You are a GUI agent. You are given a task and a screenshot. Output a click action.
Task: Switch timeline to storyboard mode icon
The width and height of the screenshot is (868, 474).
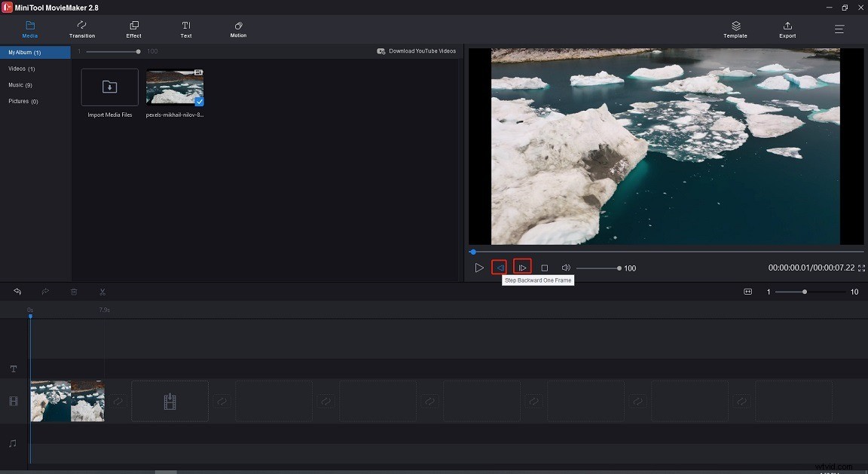click(747, 292)
